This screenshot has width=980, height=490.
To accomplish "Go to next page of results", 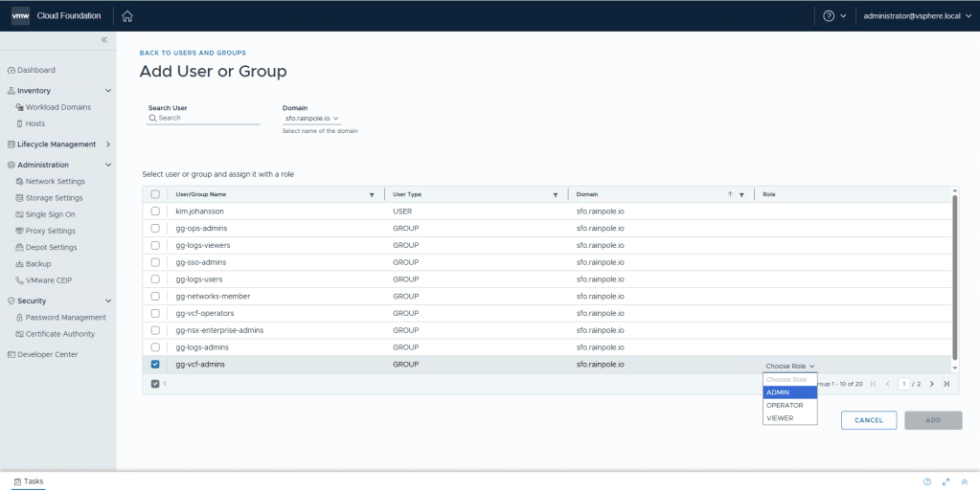I will click(931, 384).
